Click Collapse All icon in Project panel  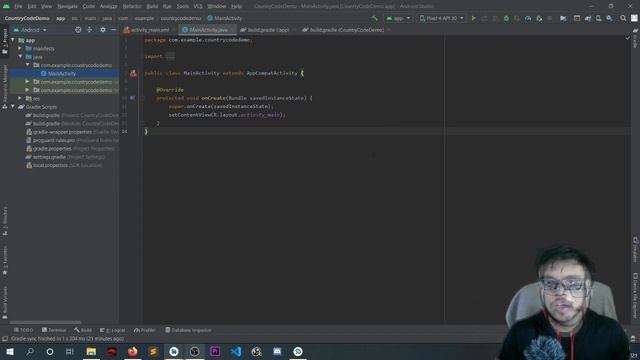pyautogui.click(x=89, y=30)
